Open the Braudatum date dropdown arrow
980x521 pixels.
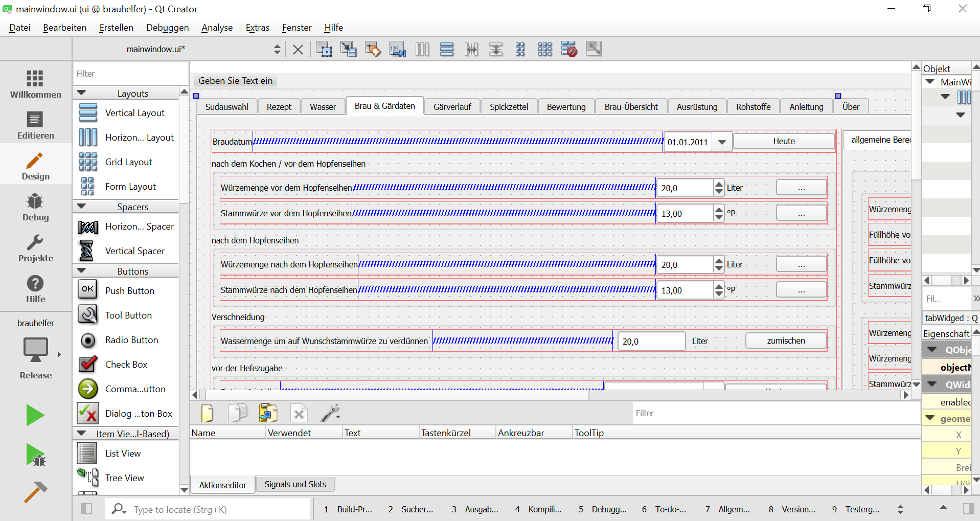(x=722, y=142)
